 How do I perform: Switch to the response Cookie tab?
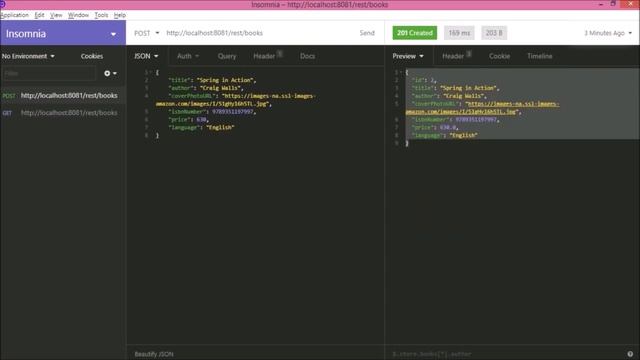click(x=499, y=56)
